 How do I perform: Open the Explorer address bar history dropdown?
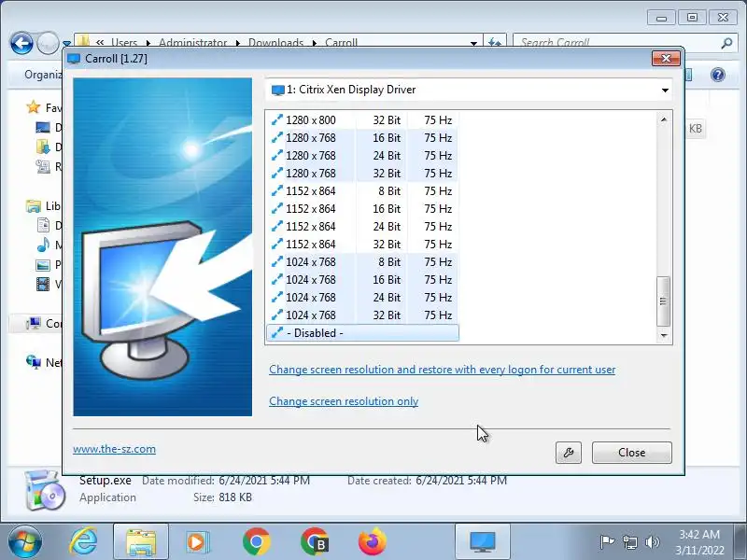(473, 43)
